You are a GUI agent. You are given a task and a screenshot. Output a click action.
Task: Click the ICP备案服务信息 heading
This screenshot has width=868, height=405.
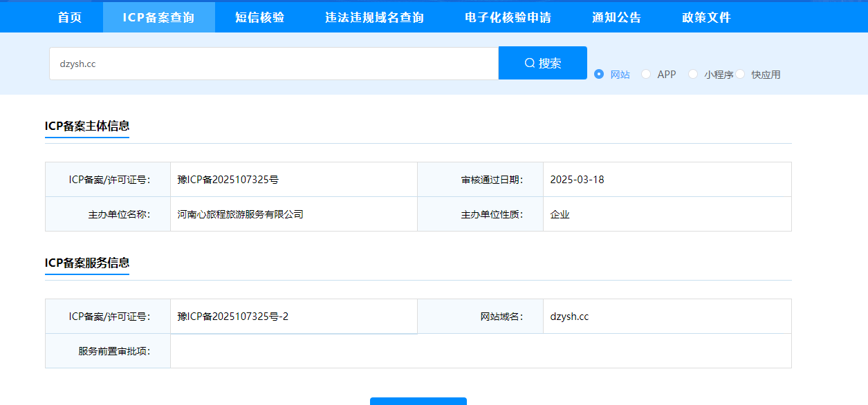87,263
